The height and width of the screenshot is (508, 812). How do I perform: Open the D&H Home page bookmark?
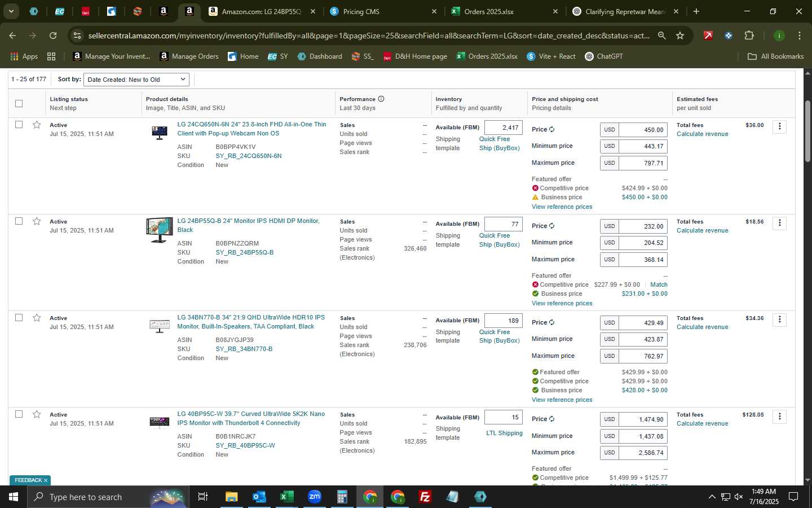coord(415,56)
